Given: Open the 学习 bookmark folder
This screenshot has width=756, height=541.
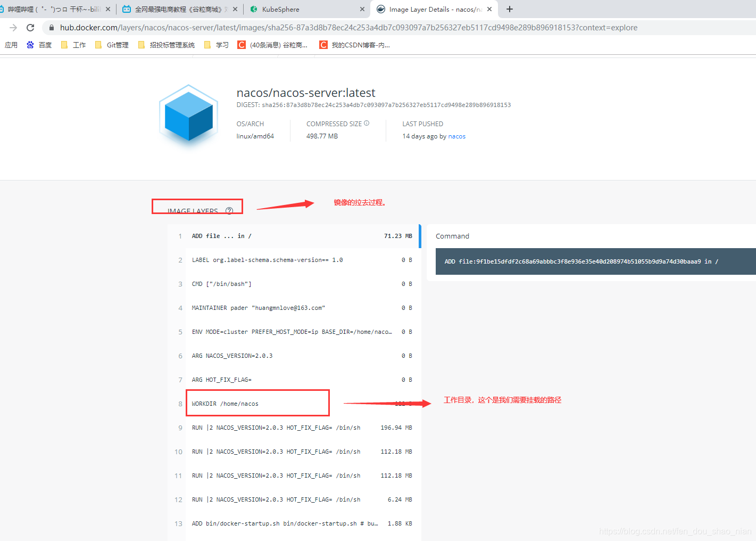Looking at the screenshot, I should 217,45.
